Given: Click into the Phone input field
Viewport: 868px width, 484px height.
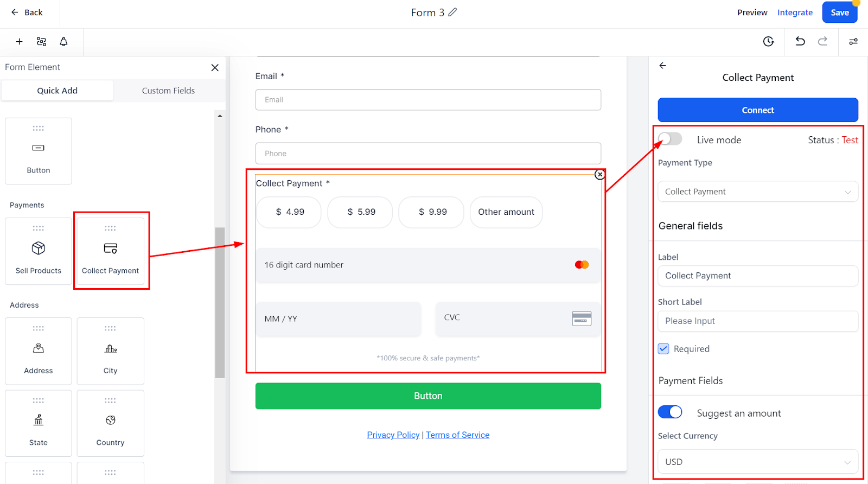Looking at the screenshot, I should [428, 154].
